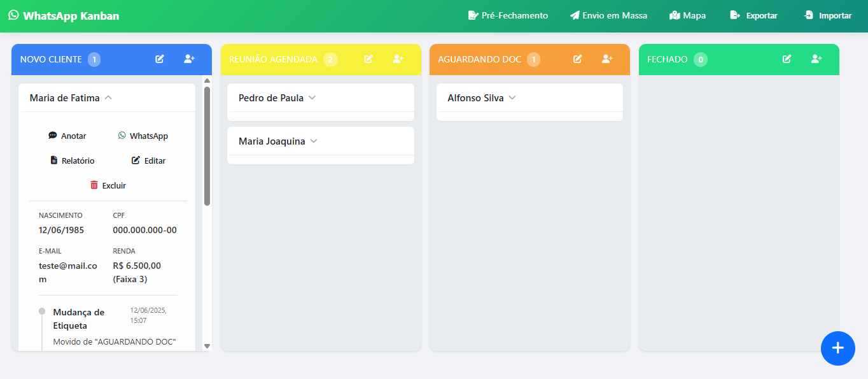Click Excluir to delete Maria de Fatima
This screenshot has width=868, height=379.
point(108,185)
